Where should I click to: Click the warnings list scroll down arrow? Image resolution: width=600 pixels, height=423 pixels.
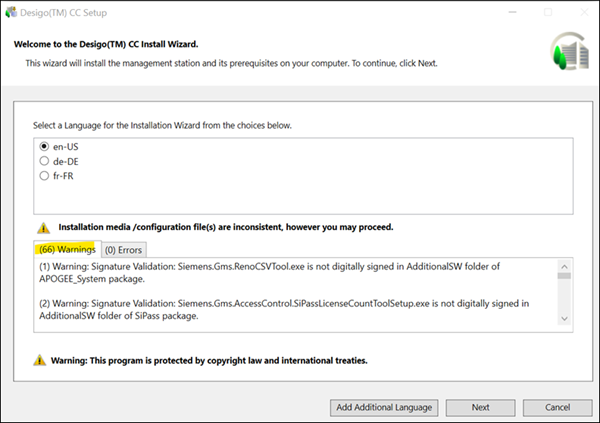tap(565, 319)
